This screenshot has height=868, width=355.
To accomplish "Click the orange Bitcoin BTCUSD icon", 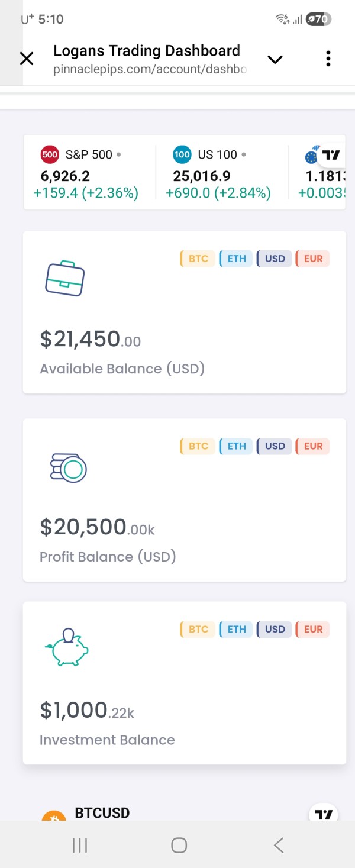I will (x=53, y=816).
